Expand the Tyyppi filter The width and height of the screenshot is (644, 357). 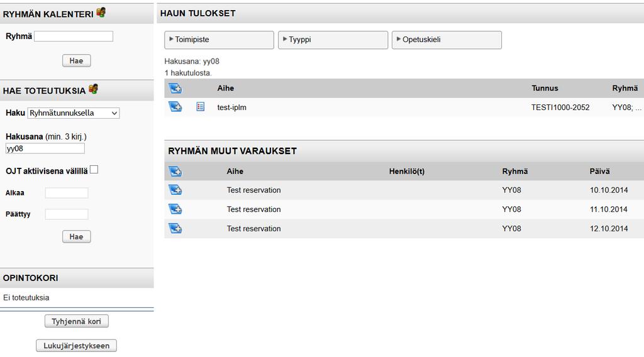(x=333, y=40)
